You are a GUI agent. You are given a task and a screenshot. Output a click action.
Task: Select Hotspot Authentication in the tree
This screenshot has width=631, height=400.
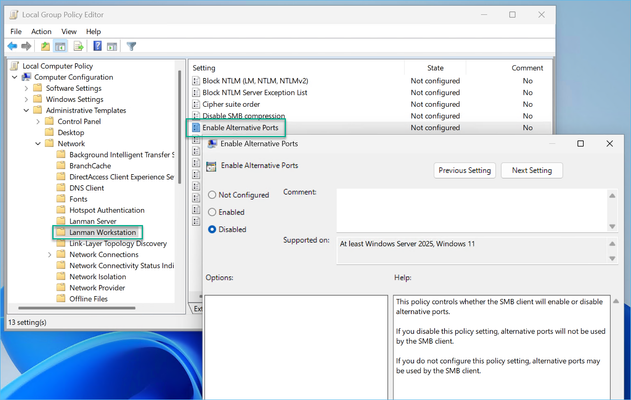pyautogui.click(x=107, y=210)
